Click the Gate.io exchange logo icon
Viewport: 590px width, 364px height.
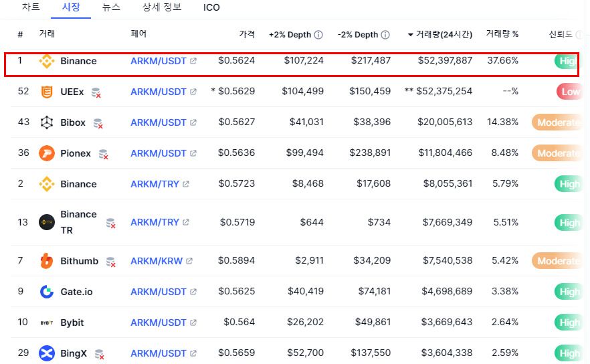pos(47,292)
